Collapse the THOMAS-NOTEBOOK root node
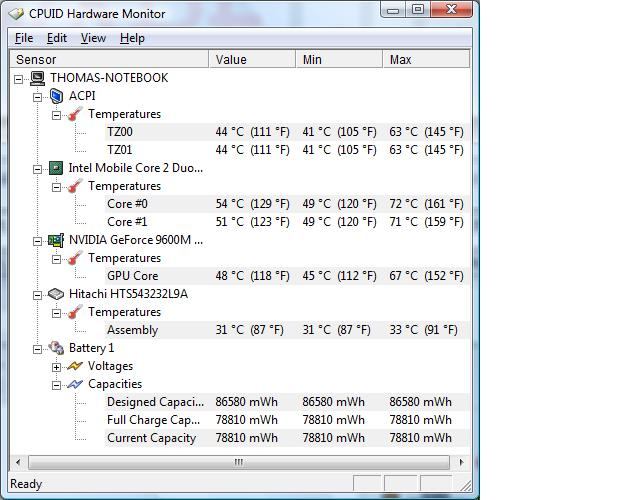Viewport: 640px width, 500px height. (x=18, y=79)
